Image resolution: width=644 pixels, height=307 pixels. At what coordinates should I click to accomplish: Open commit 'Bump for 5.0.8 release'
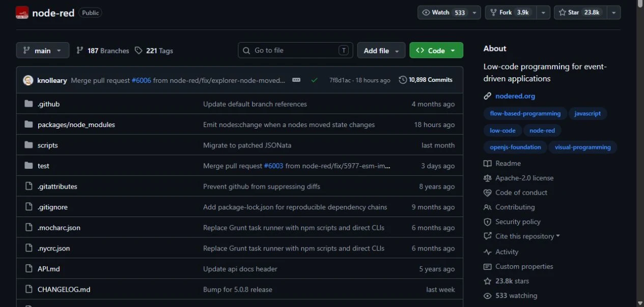[x=238, y=289]
